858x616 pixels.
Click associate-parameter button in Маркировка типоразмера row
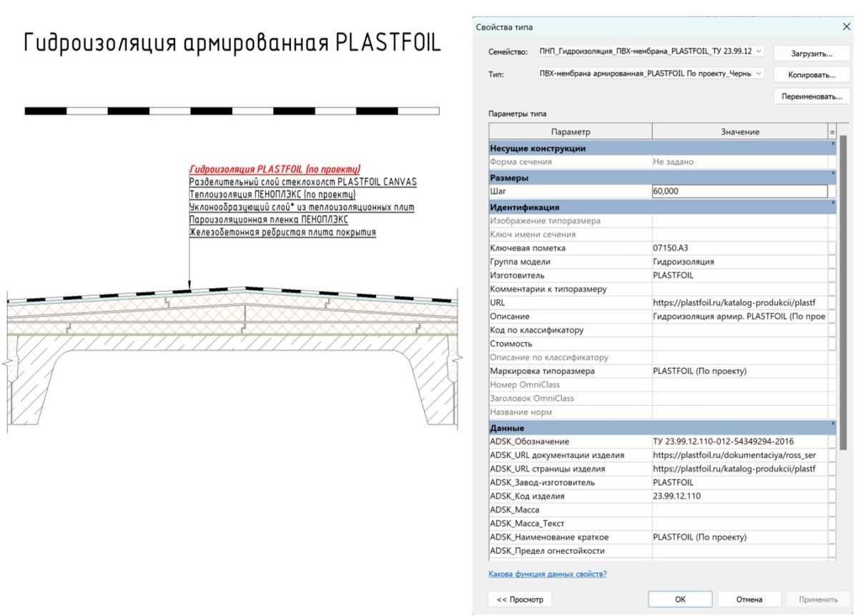coord(832,372)
